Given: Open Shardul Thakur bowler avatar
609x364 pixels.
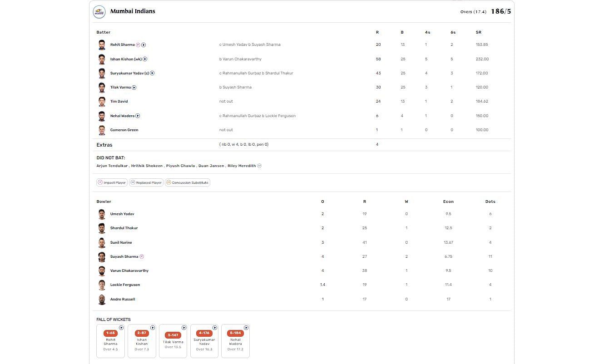Looking at the screenshot, I should click(x=102, y=228).
